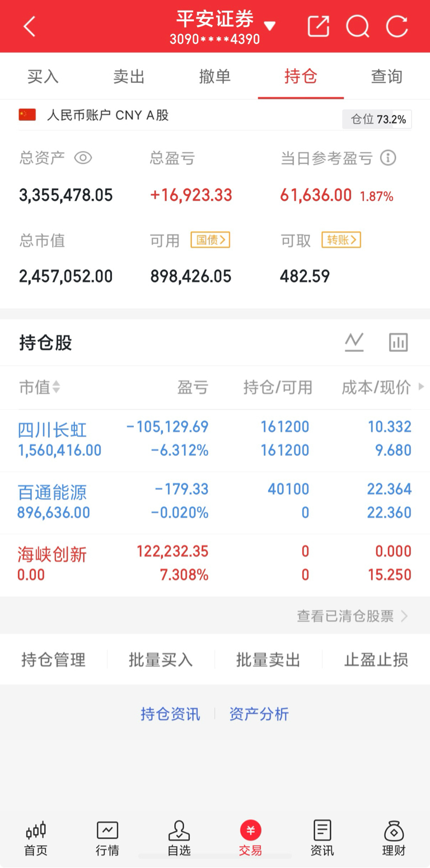Open the info icon beside 当日参考盈亏
430x868 pixels.
point(388,158)
